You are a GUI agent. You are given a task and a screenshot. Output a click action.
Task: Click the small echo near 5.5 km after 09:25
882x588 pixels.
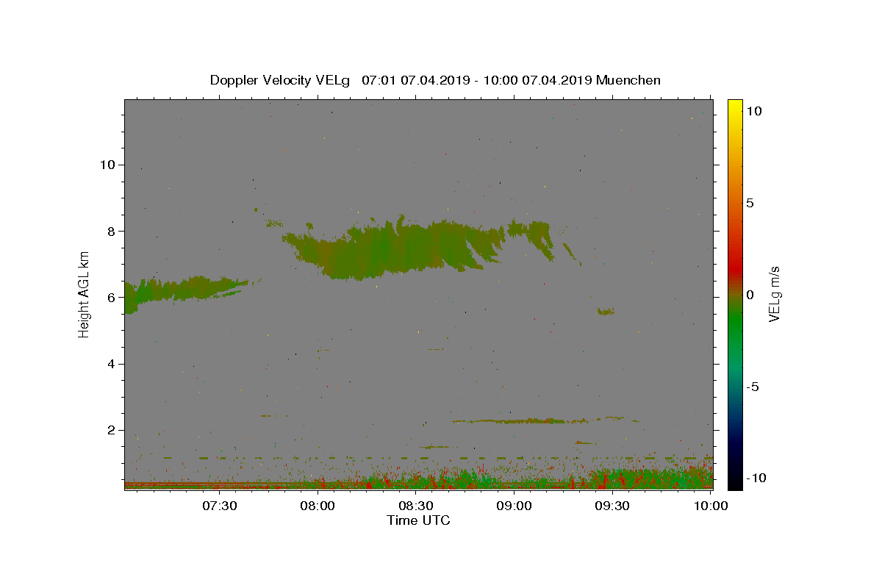coord(606,312)
